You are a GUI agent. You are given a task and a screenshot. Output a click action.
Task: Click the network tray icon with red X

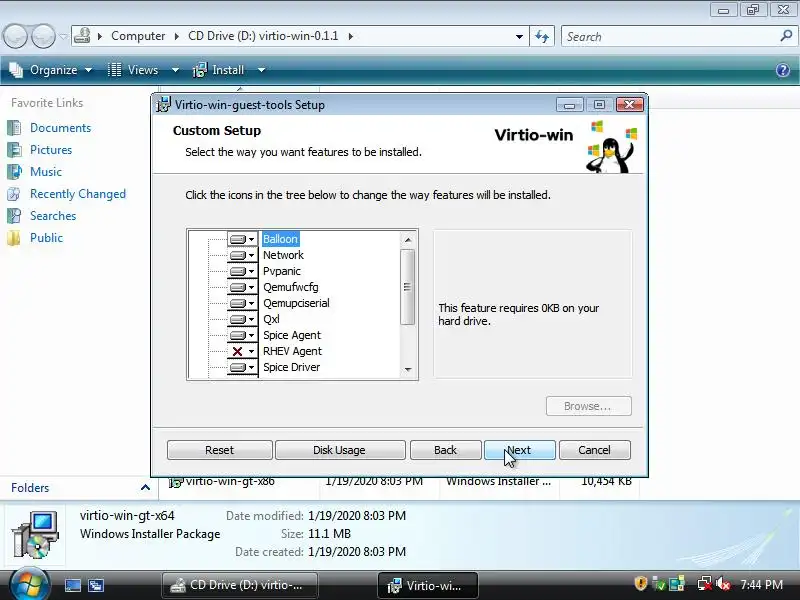coord(705,583)
